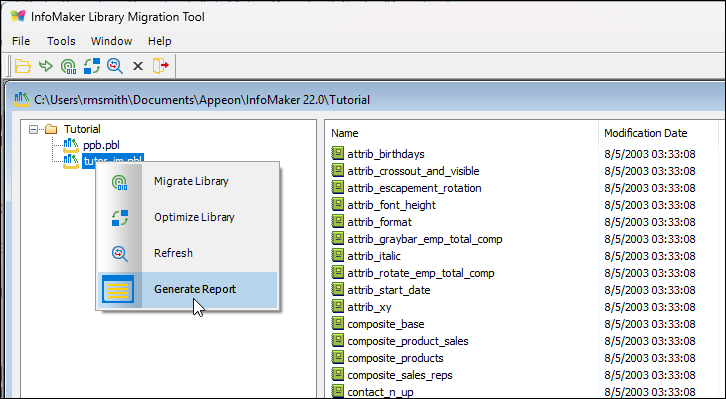Screen dimensions: 726x399
Task: Click icon next to composite_products
Action: point(338,357)
